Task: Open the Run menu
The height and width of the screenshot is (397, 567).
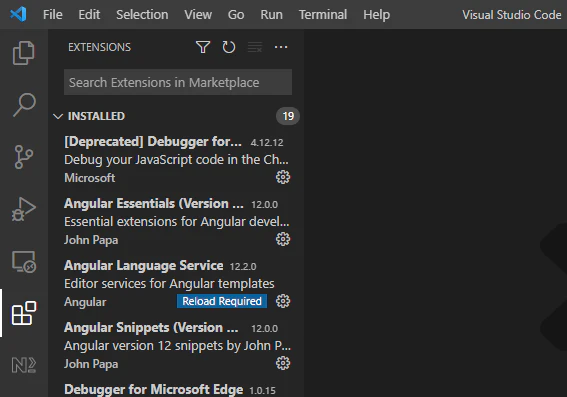Action: tap(272, 15)
